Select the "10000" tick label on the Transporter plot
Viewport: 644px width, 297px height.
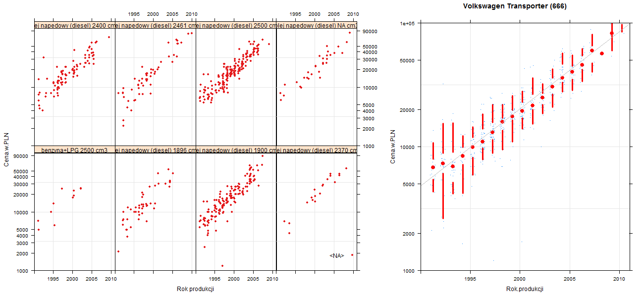pyautogui.click(x=408, y=147)
